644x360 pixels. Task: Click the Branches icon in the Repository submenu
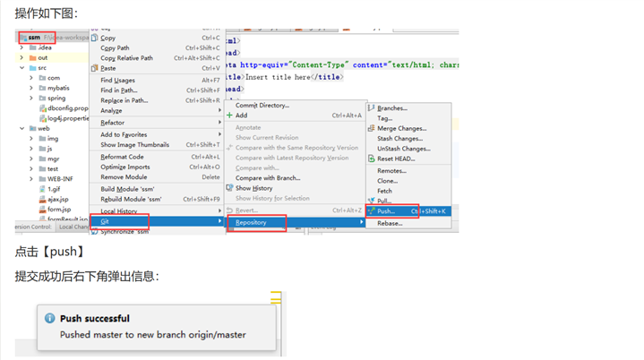(372, 108)
